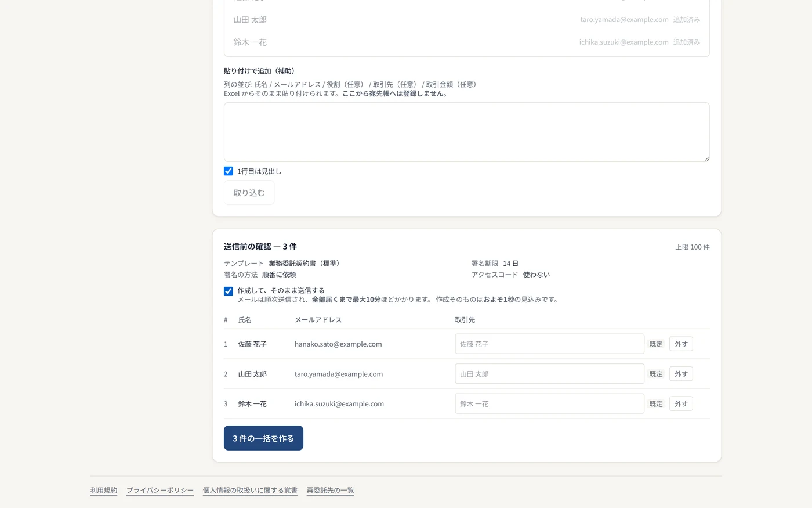Click the アクセスコード 使わない value

536,275
